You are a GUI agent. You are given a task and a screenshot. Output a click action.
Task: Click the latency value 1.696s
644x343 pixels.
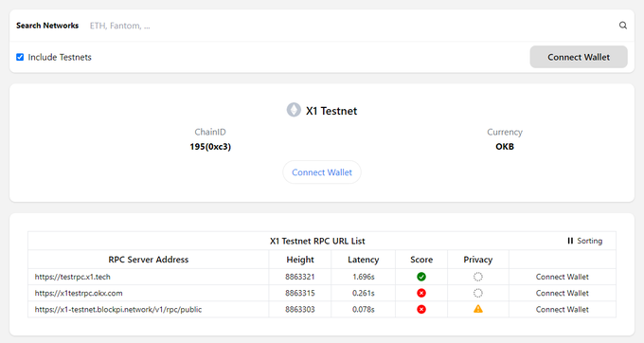pyautogui.click(x=363, y=277)
